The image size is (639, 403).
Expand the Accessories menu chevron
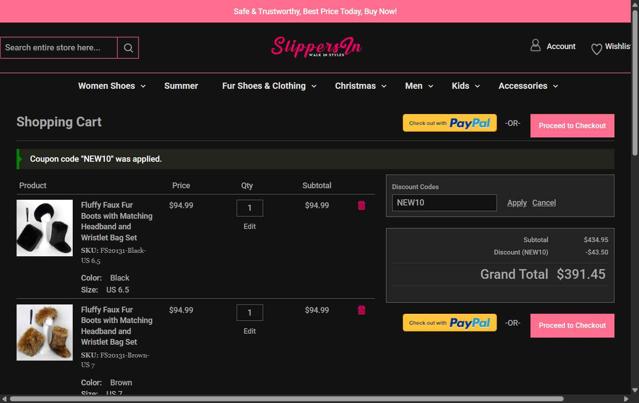[555, 86]
